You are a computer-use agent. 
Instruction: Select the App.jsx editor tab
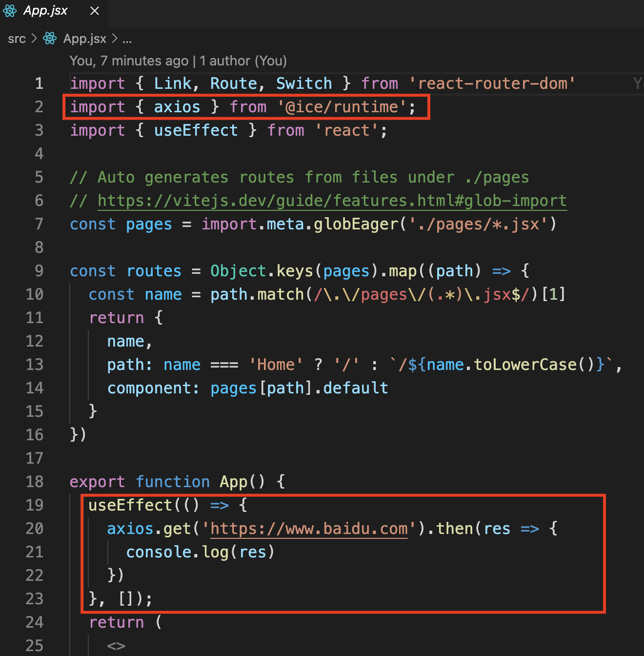[x=44, y=10]
